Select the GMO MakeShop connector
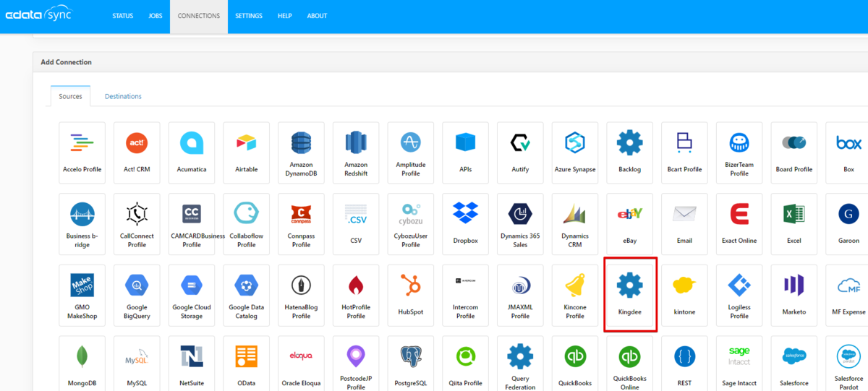The height and width of the screenshot is (391, 868). [x=82, y=296]
